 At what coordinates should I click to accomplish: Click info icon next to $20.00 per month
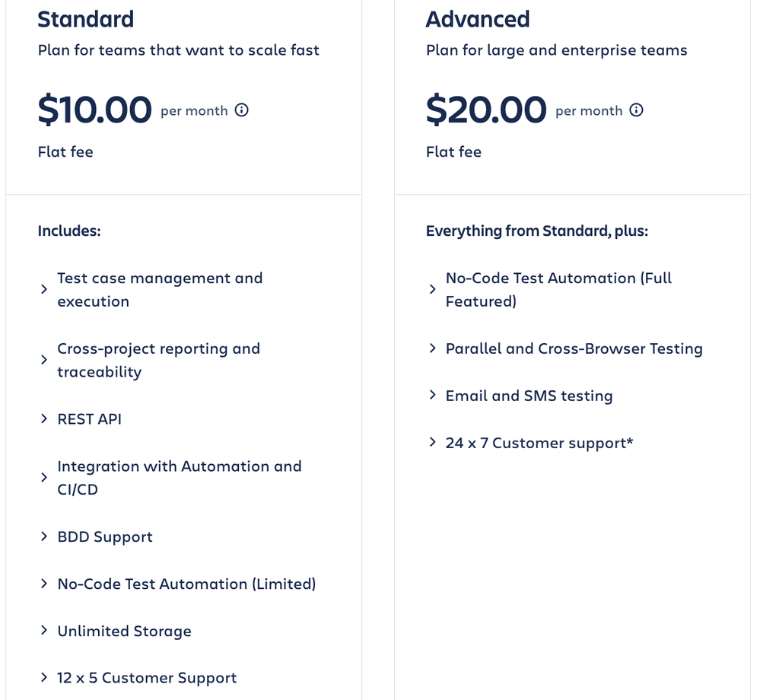[x=636, y=110]
